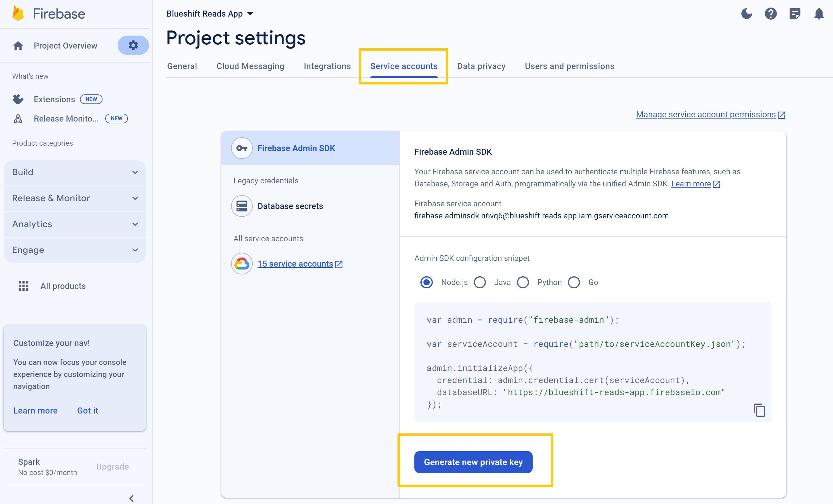Click the key icon for Firebase Admin SDK

242,148
